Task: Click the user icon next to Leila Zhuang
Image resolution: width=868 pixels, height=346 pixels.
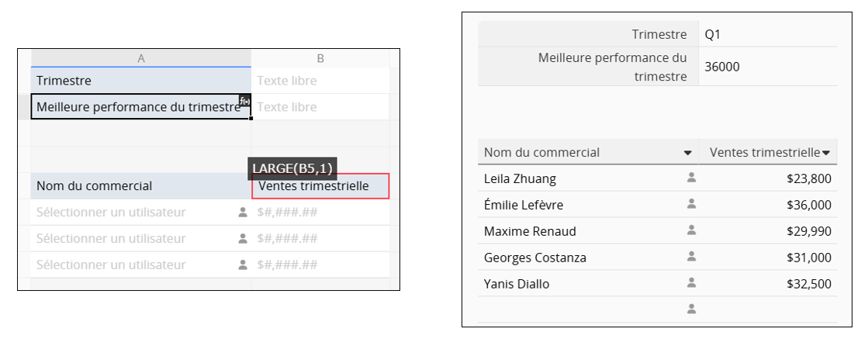Action: (x=692, y=178)
